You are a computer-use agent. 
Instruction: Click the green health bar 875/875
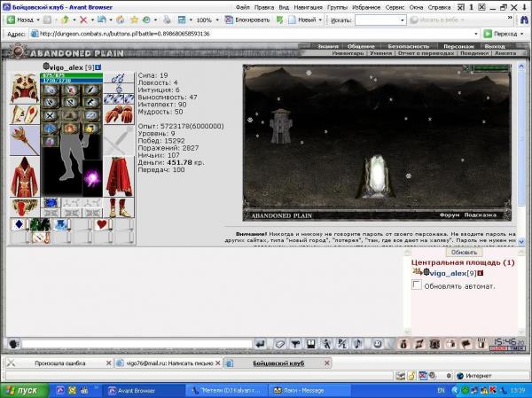coord(71,75)
